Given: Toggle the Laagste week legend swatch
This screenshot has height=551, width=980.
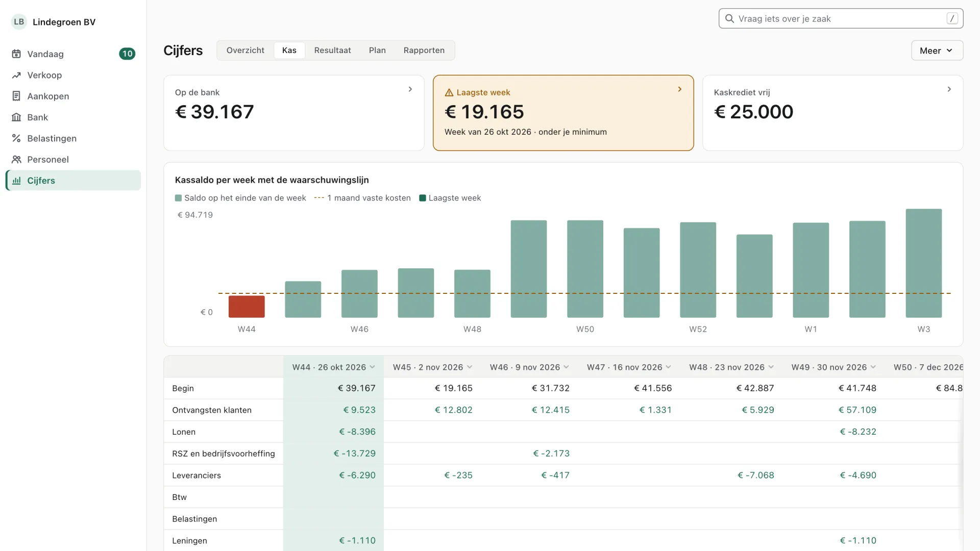Looking at the screenshot, I should point(423,198).
